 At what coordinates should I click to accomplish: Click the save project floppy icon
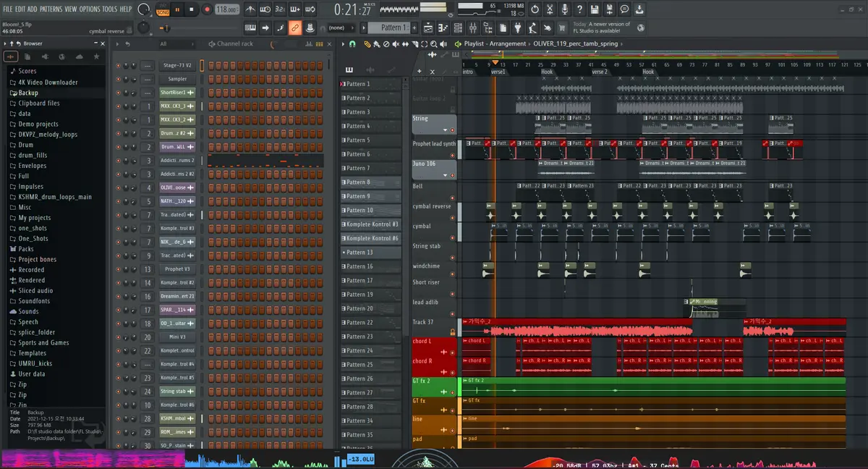[594, 9]
